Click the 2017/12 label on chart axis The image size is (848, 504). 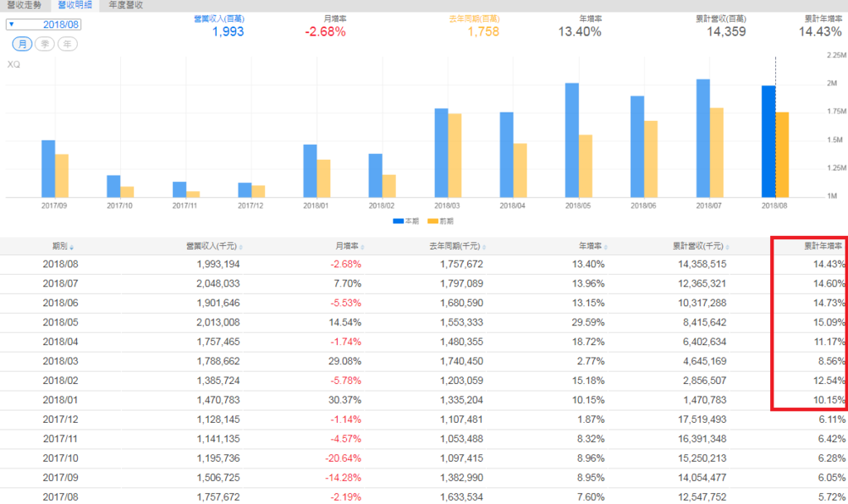(250, 206)
